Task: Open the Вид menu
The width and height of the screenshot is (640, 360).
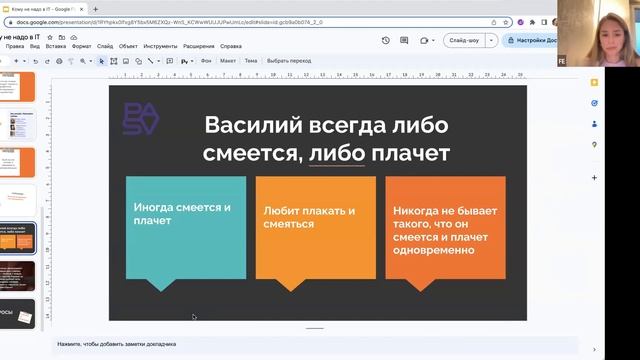Action: coord(35,46)
